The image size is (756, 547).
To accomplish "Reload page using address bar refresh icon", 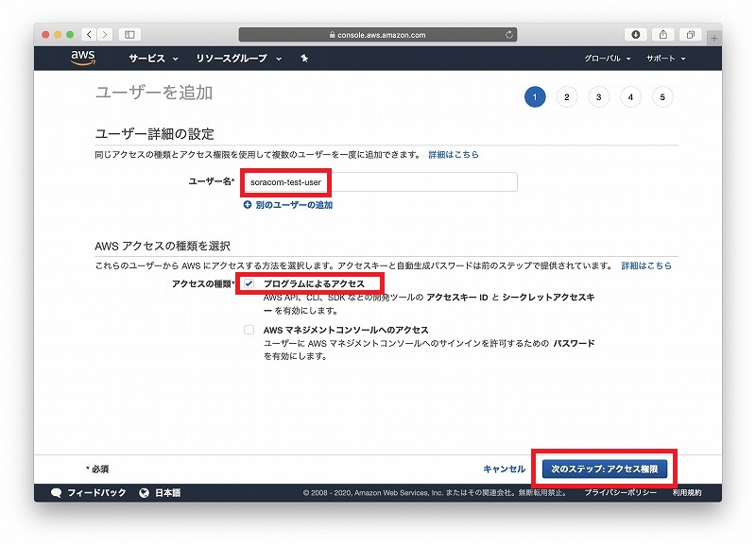I will point(508,35).
